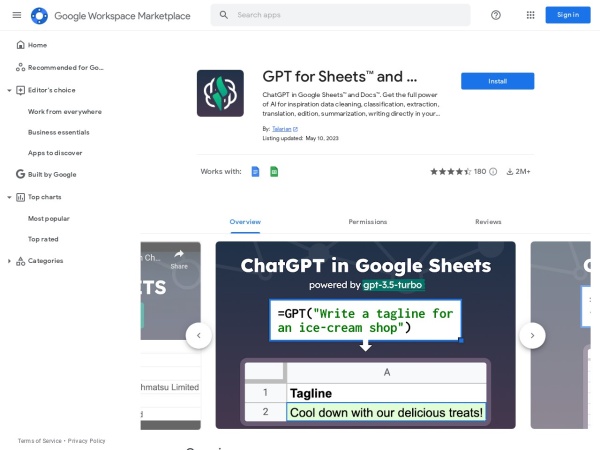Screen dimensions: 600x450
Task: Open Top rated chart
Action: pos(43,239)
